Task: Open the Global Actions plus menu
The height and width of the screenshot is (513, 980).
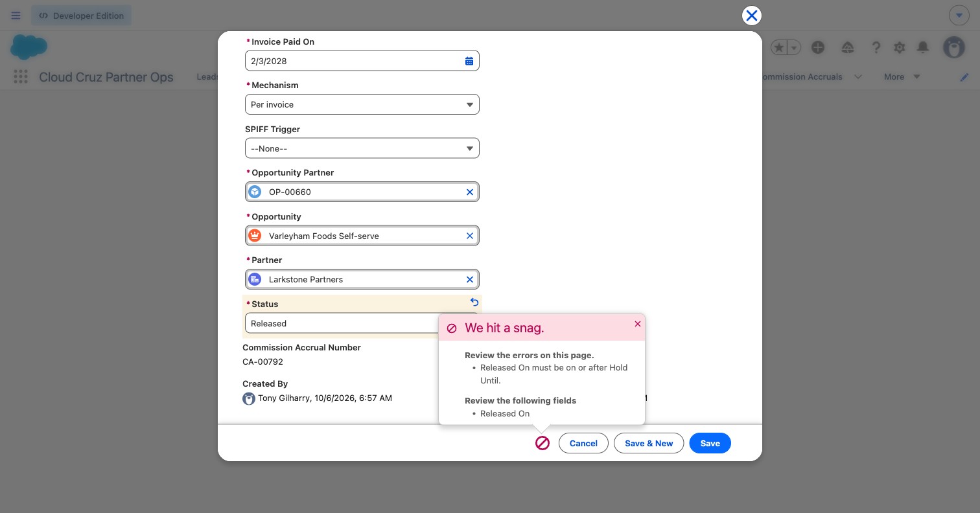Action: pos(818,47)
